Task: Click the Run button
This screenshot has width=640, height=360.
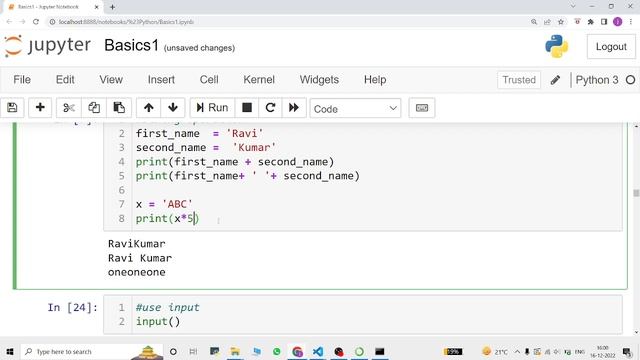Action: tap(212, 108)
